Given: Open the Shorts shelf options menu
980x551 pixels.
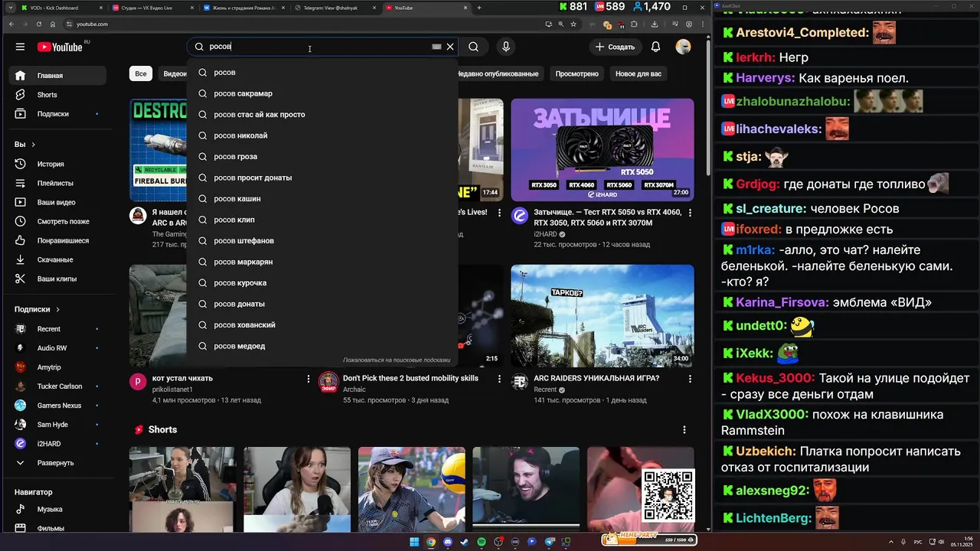Looking at the screenshot, I should [x=684, y=430].
